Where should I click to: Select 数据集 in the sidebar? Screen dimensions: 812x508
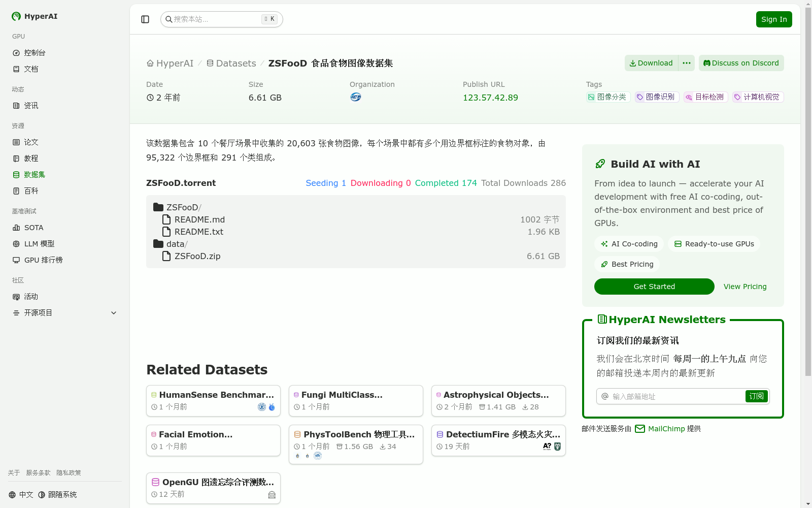[x=65, y=175]
